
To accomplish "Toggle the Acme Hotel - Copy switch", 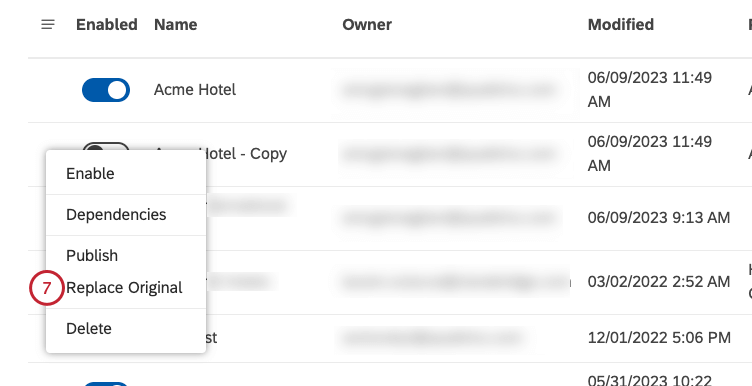I will [x=106, y=147].
